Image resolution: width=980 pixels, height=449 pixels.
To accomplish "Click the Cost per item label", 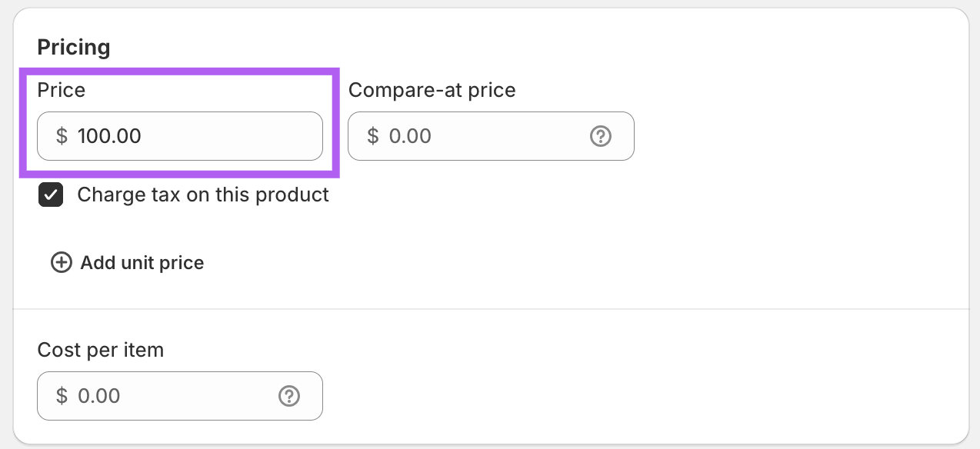I will (x=101, y=350).
